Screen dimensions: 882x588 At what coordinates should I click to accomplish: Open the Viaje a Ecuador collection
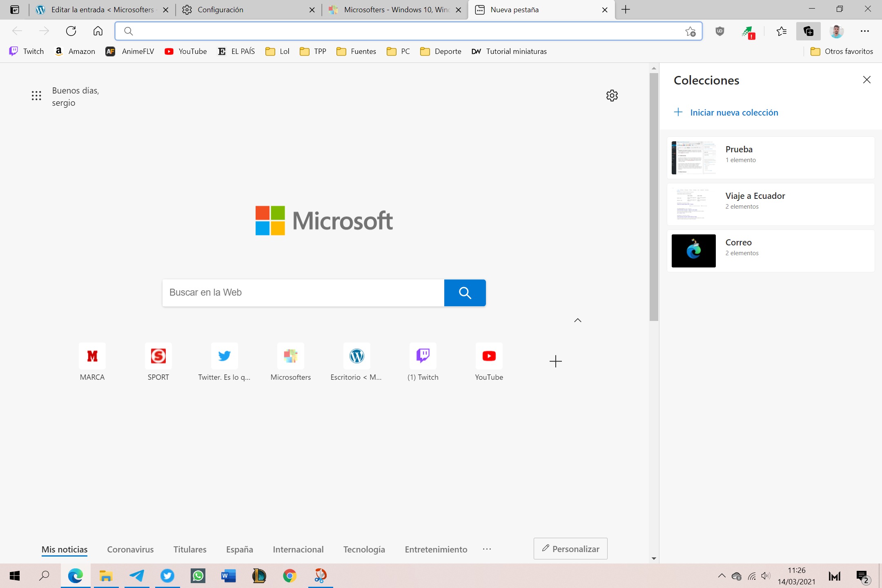[771, 204]
